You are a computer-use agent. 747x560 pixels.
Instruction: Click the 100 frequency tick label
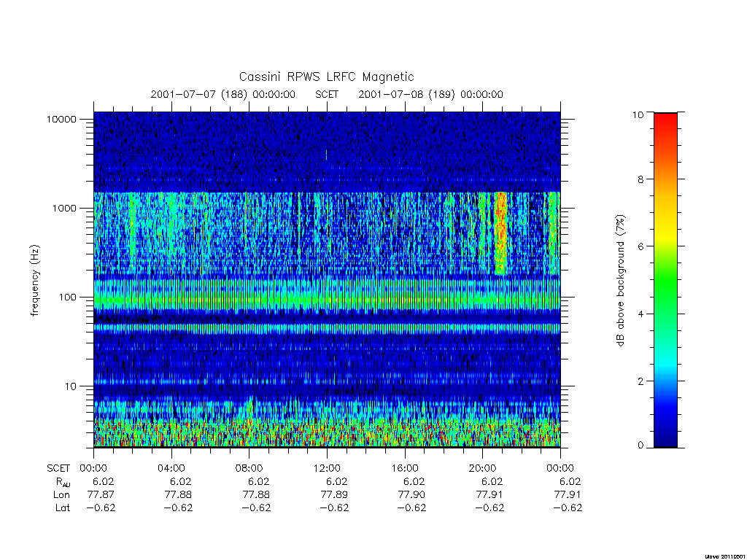click(x=67, y=297)
